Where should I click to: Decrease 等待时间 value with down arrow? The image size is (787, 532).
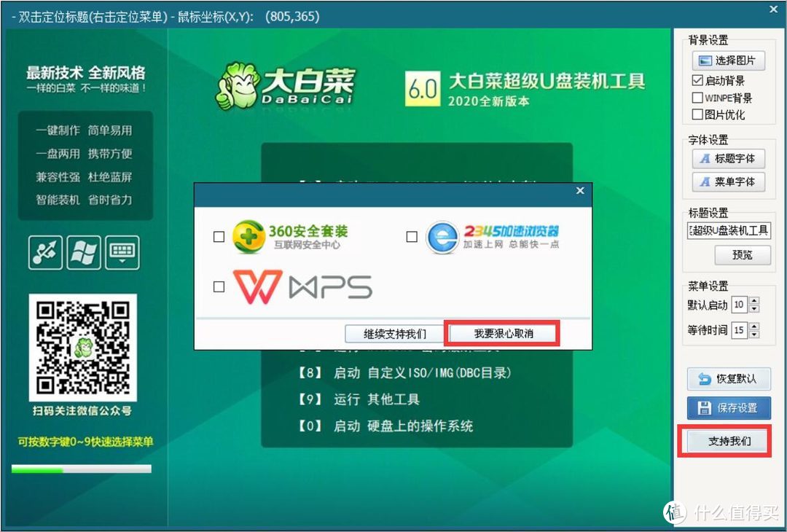coord(754,335)
